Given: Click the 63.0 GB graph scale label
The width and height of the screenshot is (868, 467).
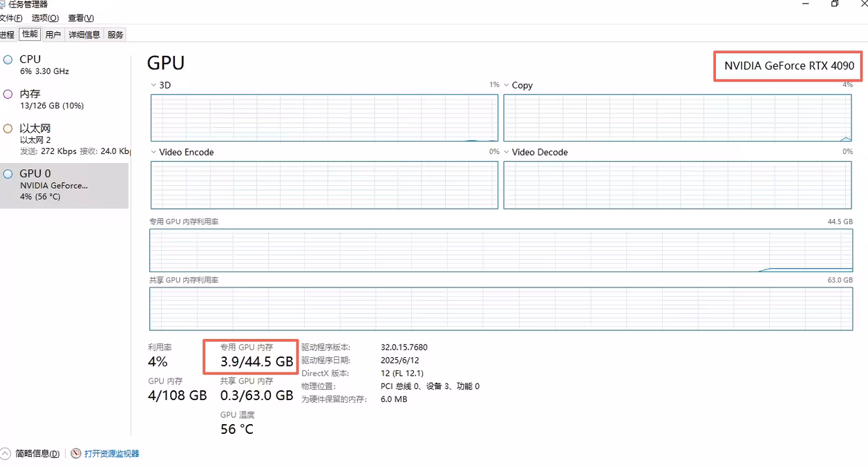Looking at the screenshot, I should click(x=840, y=280).
